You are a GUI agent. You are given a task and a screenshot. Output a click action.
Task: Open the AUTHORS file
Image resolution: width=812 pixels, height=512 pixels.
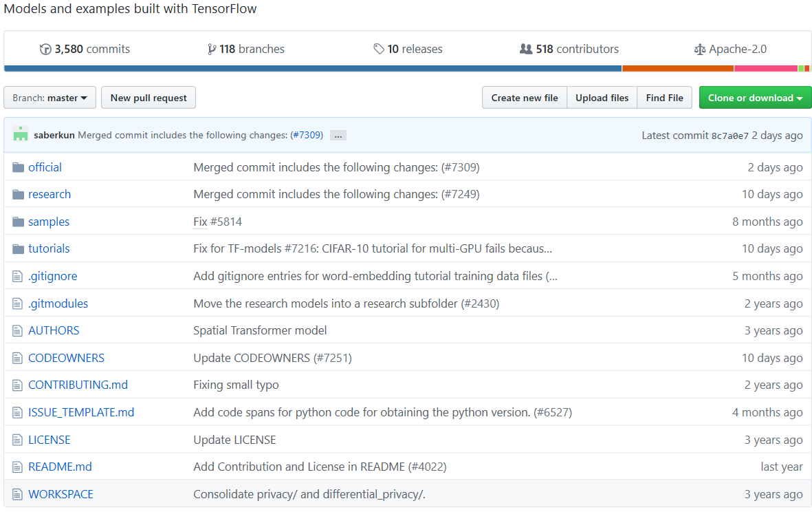pyautogui.click(x=54, y=330)
